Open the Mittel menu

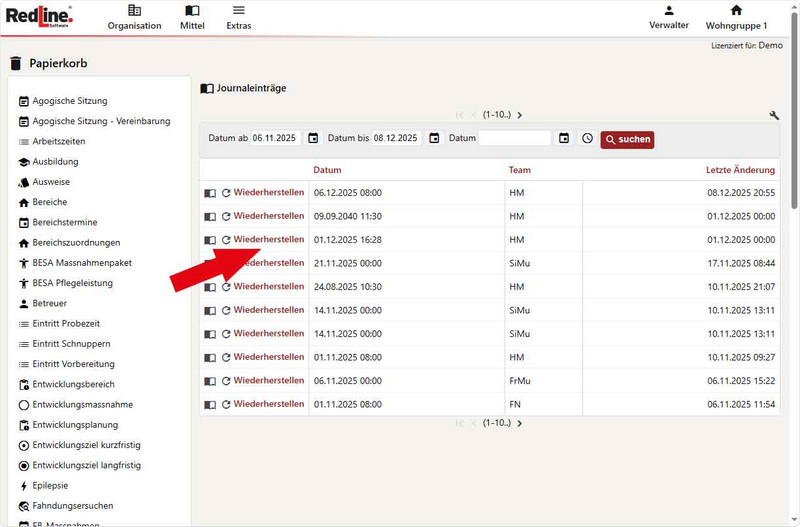(192, 17)
